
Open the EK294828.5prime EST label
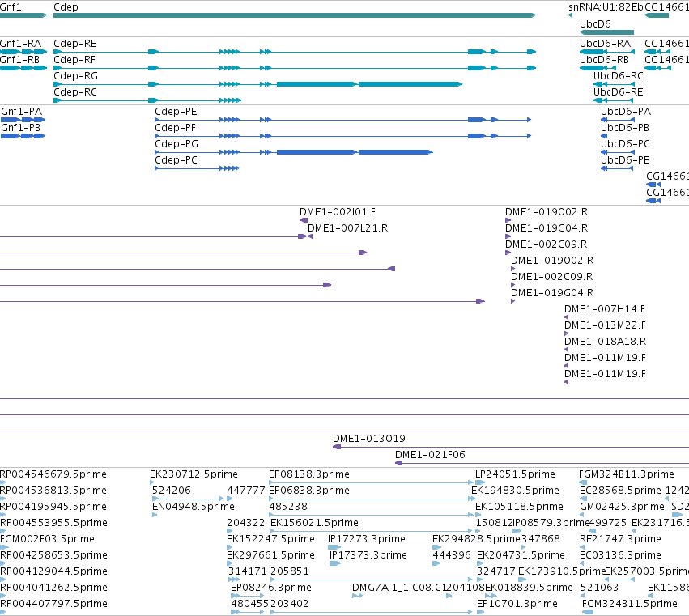click(x=476, y=539)
